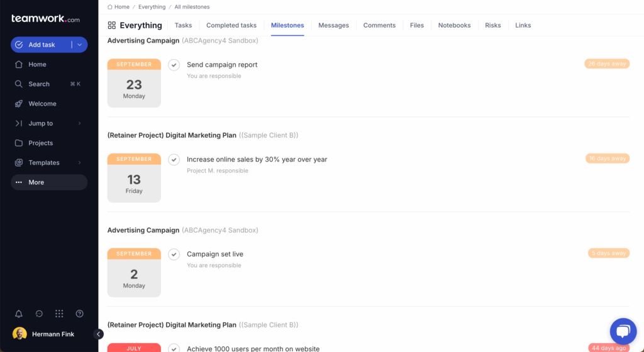Switch to the Completed tasks tab
Viewport: 644px width, 352px height.
231,25
